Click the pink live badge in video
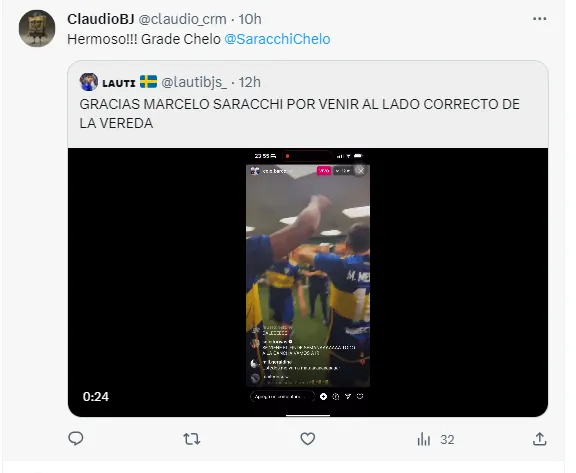This screenshot has height=473, width=576. coord(324,171)
